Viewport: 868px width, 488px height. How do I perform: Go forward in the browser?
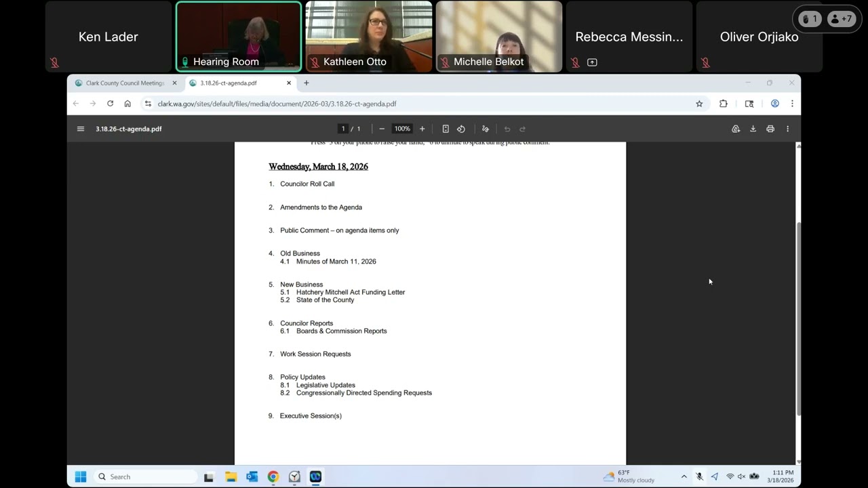[x=93, y=104]
